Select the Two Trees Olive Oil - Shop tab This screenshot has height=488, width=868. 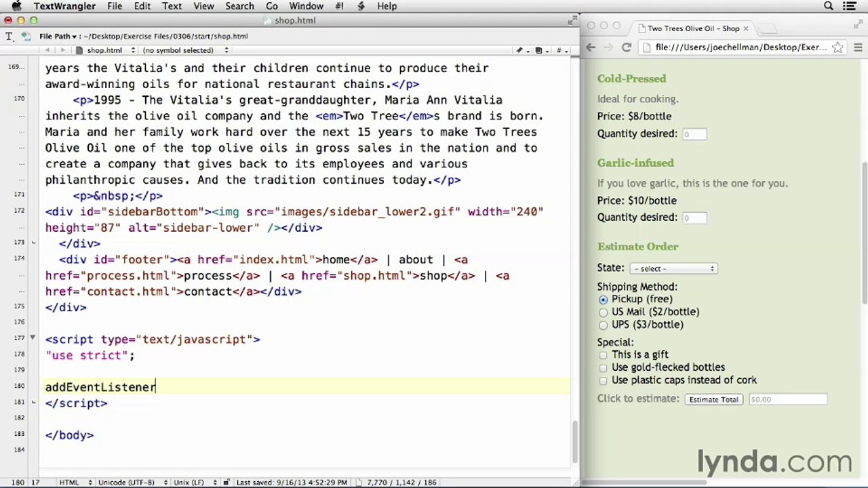[692, 28]
